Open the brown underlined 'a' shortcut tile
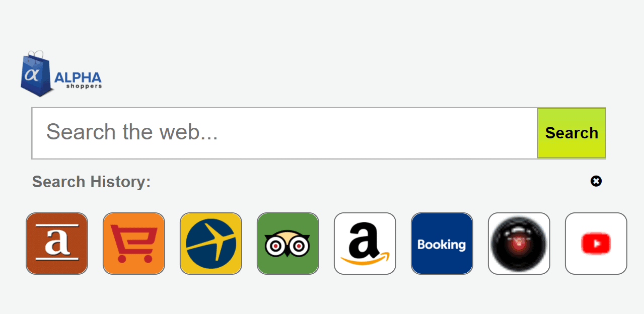This screenshot has width=644, height=314. (57, 244)
